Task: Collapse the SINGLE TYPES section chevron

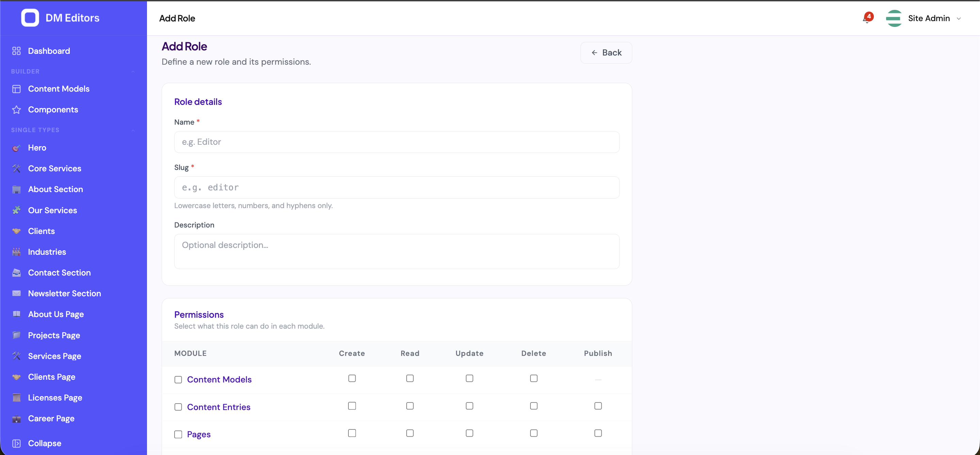Action: 133,130
